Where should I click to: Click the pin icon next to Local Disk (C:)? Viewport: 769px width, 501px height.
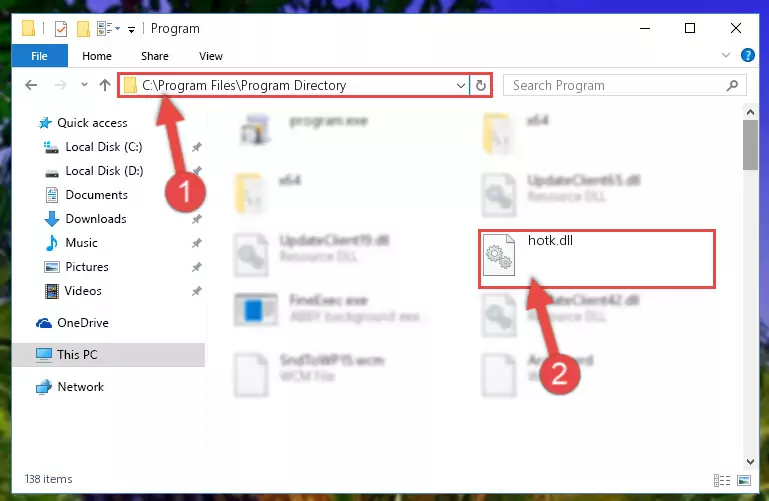pos(197,147)
